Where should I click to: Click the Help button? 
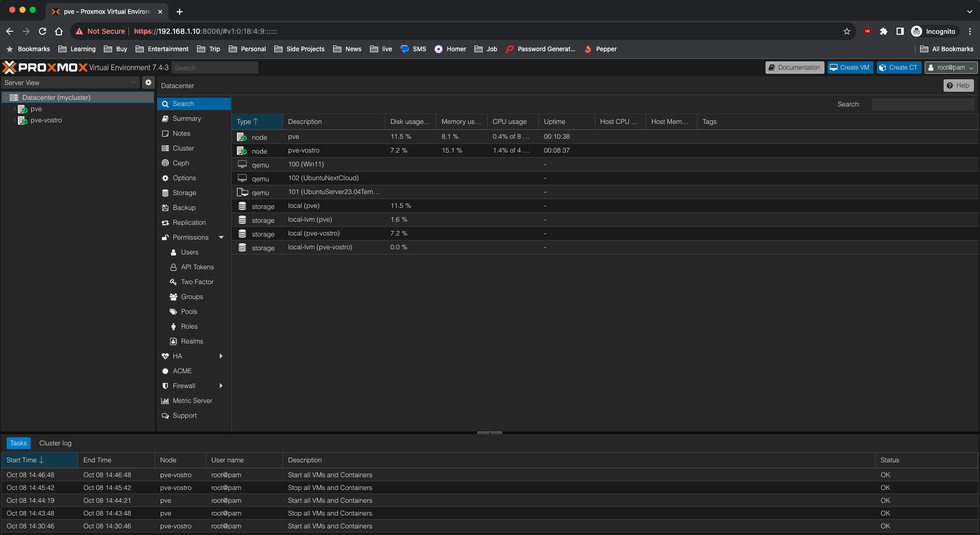click(x=959, y=85)
